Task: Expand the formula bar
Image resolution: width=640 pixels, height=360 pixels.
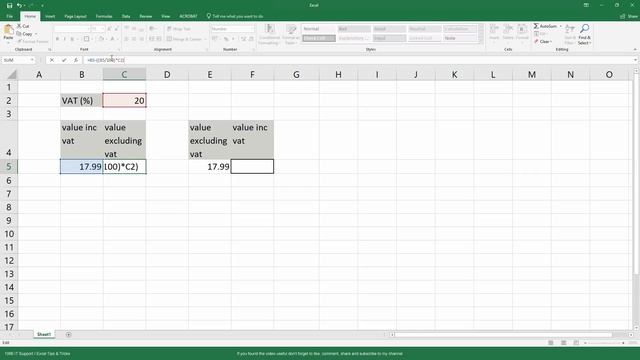Action: pos(635,60)
